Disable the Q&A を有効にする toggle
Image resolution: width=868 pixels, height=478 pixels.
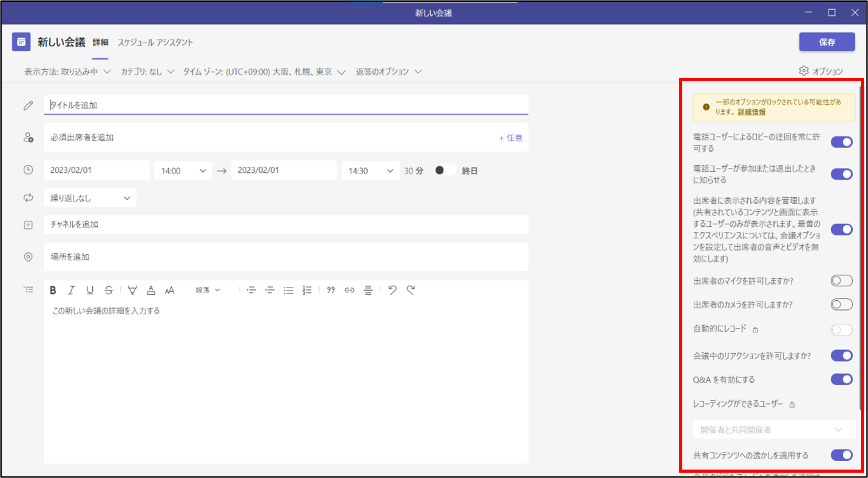tap(841, 379)
